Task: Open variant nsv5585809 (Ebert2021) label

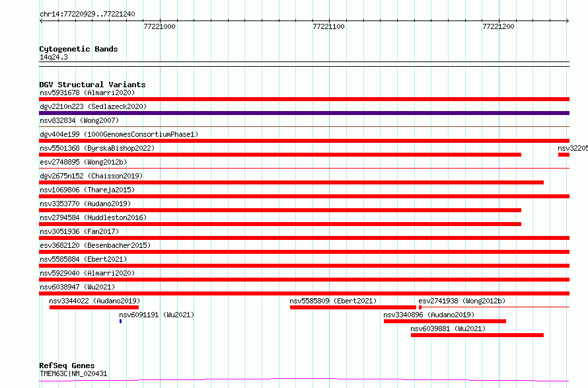Action: (x=333, y=301)
